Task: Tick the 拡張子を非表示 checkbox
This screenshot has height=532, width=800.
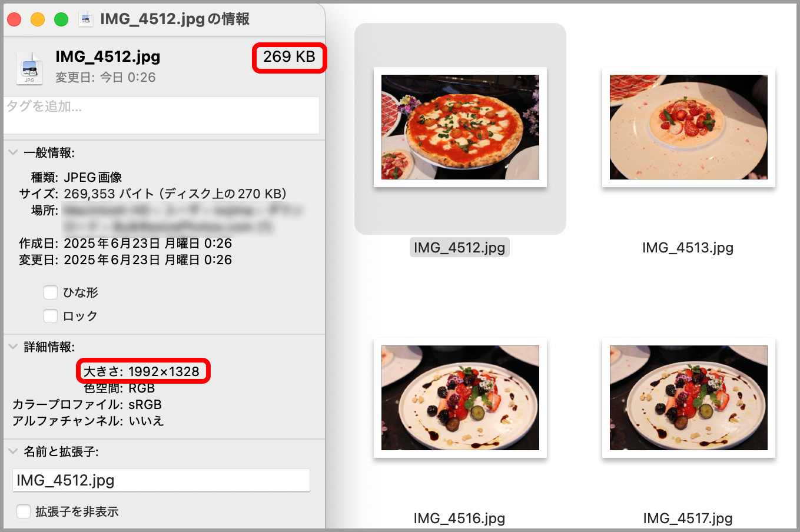Action: 24,511
